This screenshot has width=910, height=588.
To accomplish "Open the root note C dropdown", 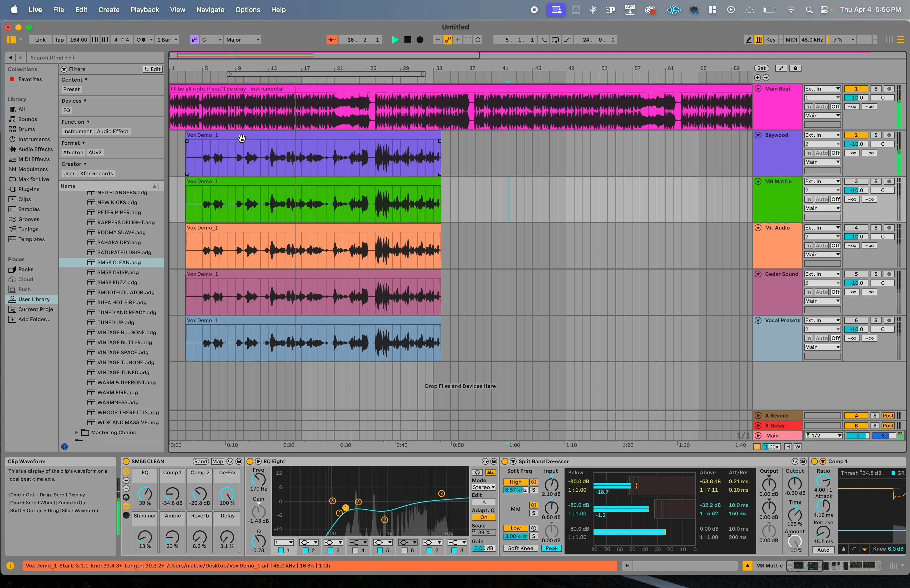I will [x=211, y=40].
